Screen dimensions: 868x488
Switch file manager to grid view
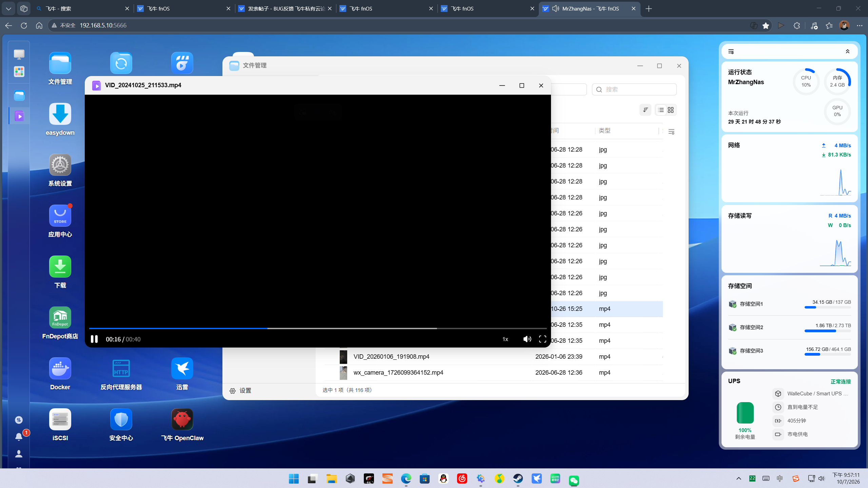pyautogui.click(x=671, y=110)
